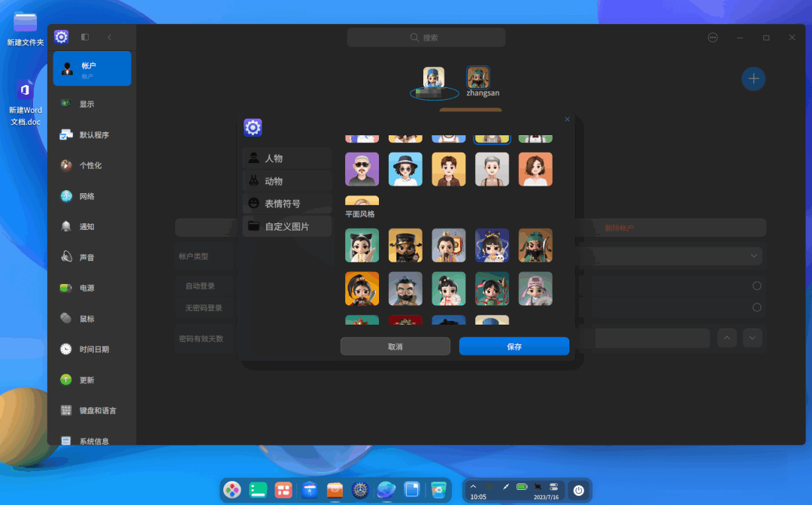The height and width of the screenshot is (505, 812).
Task: Go to 个性化 personalization settings
Action: click(92, 165)
